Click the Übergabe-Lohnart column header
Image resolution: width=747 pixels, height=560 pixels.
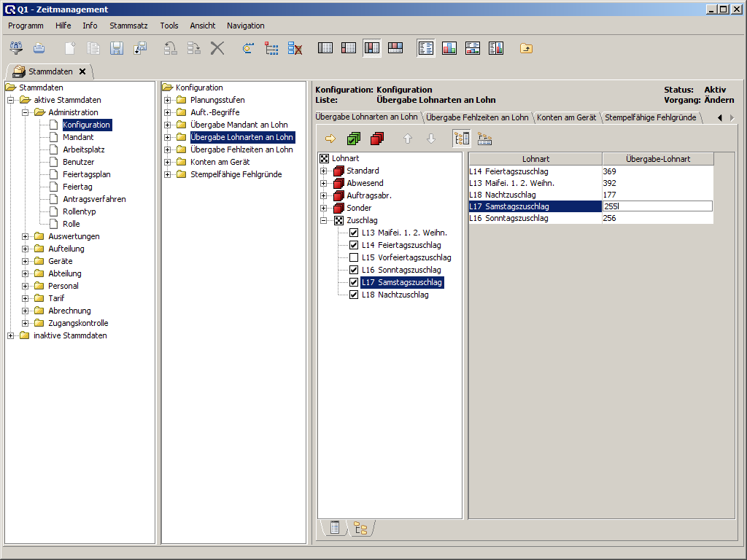pos(658,158)
